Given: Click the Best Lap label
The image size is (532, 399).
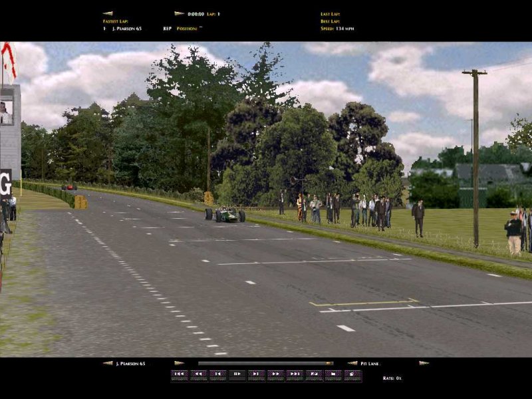Looking at the screenshot, I should pos(330,21).
